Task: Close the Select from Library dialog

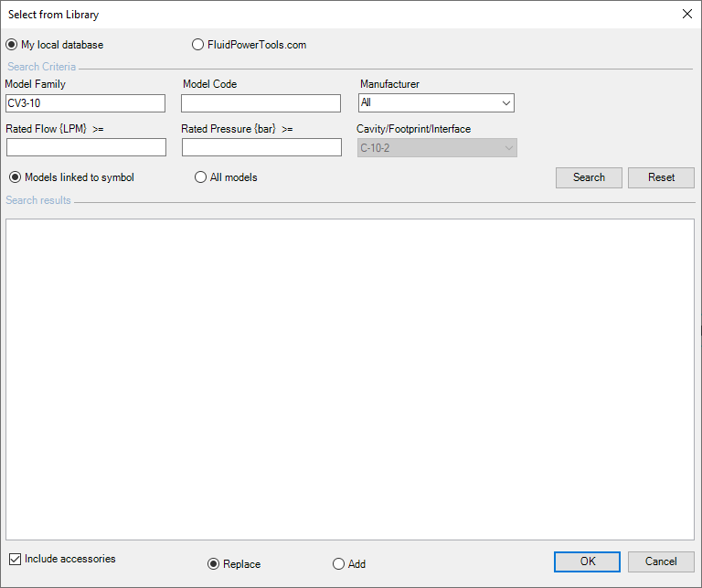Action: coord(686,14)
